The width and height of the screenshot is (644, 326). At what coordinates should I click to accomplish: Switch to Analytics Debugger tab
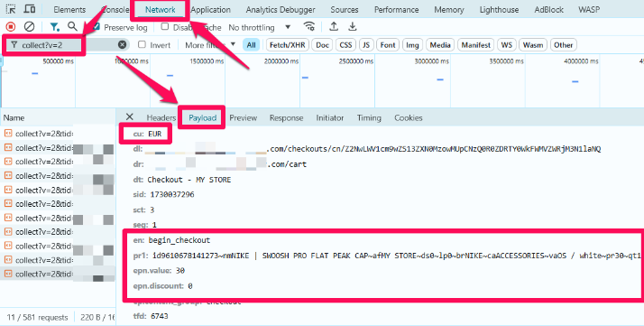pyautogui.click(x=281, y=9)
